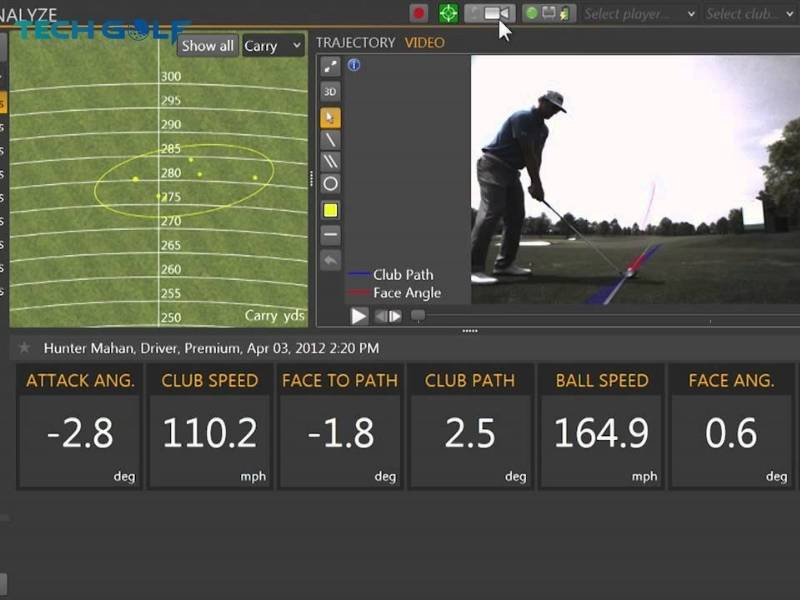Open the Carry dropdown

tap(273, 45)
